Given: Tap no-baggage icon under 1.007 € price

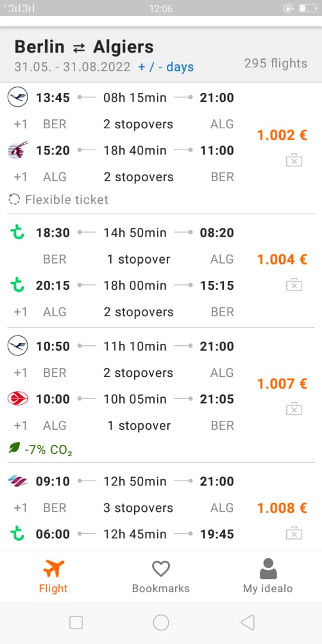Looking at the screenshot, I should click(294, 408).
